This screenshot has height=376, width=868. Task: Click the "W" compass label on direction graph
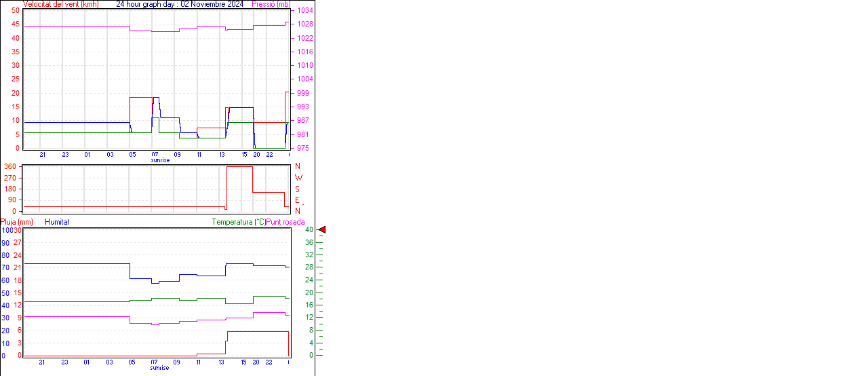[298, 178]
